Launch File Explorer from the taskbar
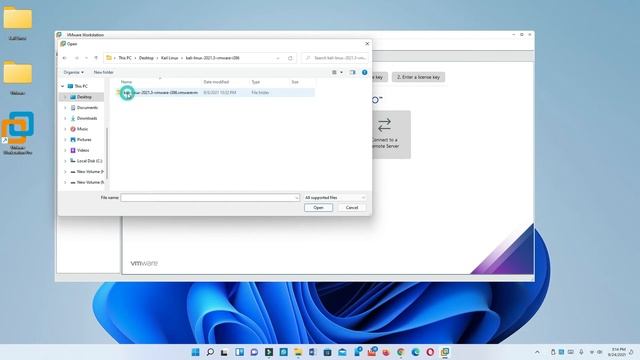Image resolution: width=640 pixels, height=360 pixels. (x=298, y=352)
